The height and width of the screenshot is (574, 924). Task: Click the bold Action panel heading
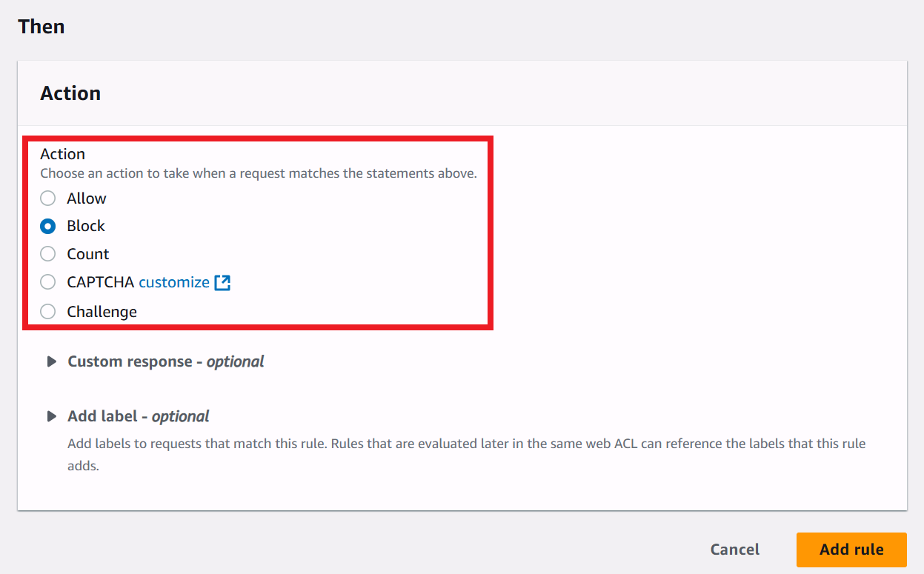70,93
